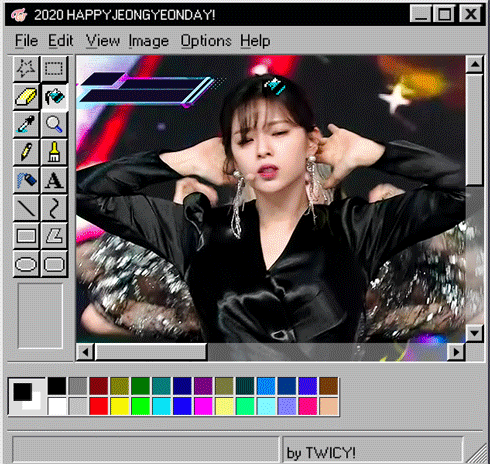This screenshot has width=490, height=464.
Task: Pick the olive color swatch
Action: tap(120, 386)
